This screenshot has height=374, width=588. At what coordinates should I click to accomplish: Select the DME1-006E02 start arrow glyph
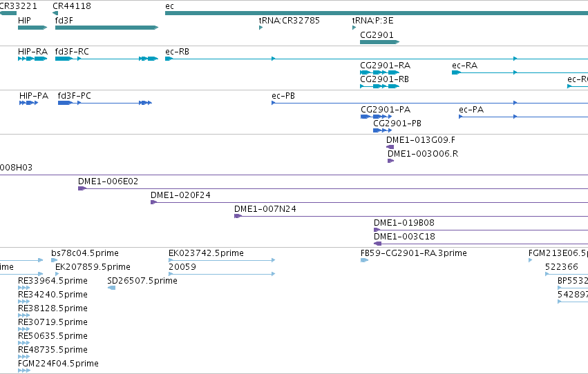click(82, 188)
